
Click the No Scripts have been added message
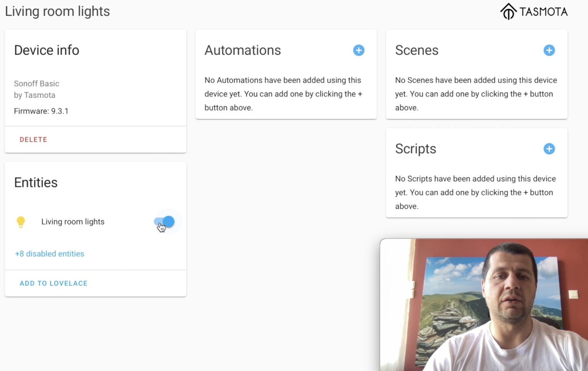click(x=475, y=192)
